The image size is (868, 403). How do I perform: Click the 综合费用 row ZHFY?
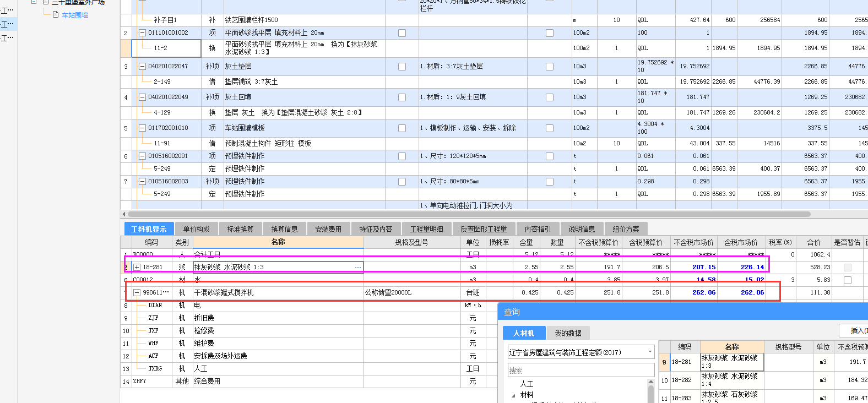click(278, 382)
